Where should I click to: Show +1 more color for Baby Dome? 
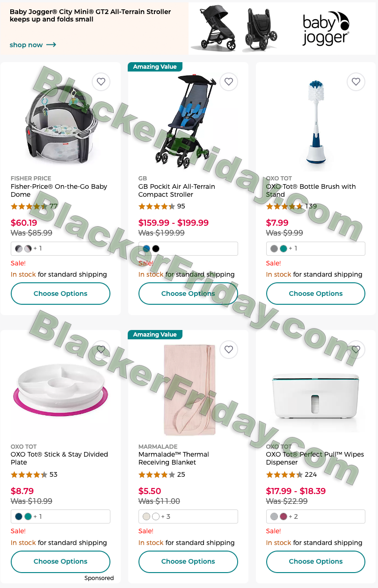37,249
